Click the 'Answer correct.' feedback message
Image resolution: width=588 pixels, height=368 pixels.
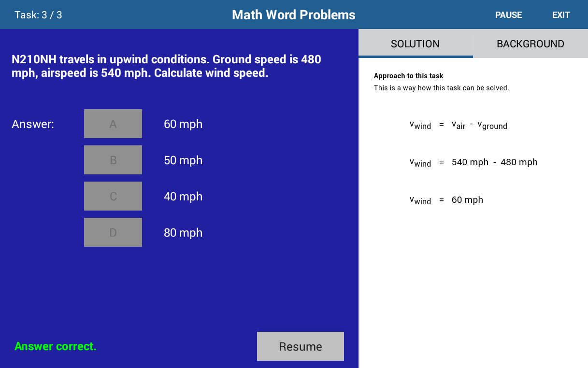click(56, 346)
